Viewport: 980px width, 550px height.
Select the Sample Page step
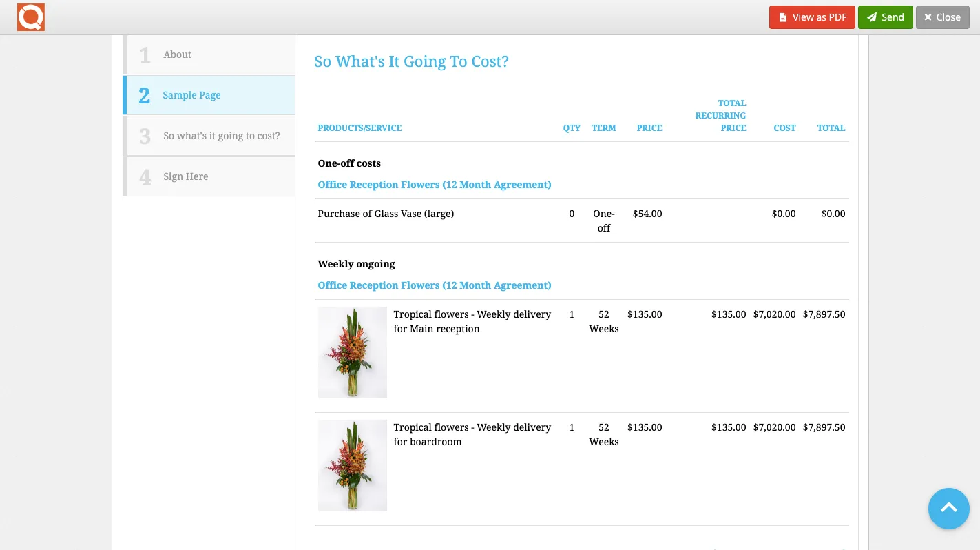click(x=191, y=95)
